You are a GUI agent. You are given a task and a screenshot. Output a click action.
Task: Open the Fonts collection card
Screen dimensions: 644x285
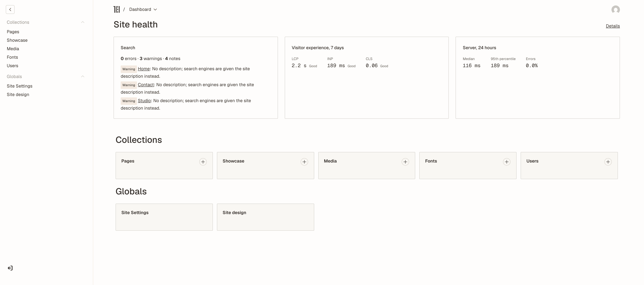point(468,166)
